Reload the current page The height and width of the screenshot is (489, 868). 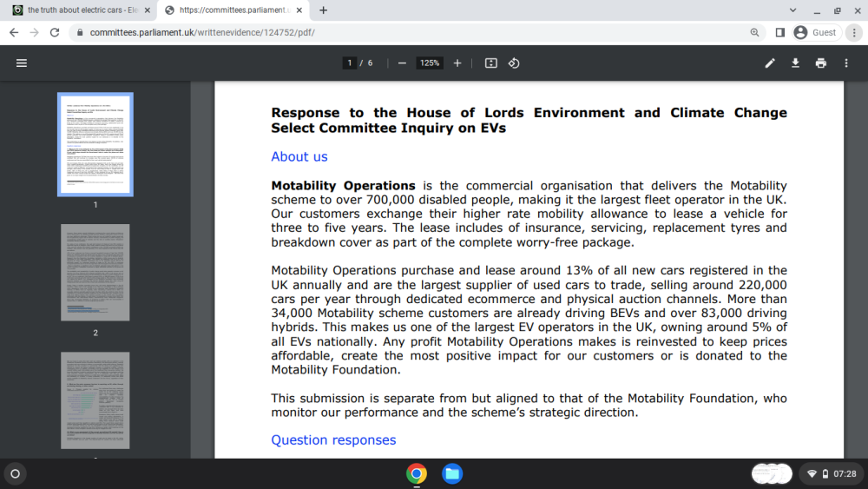[55, 33]
